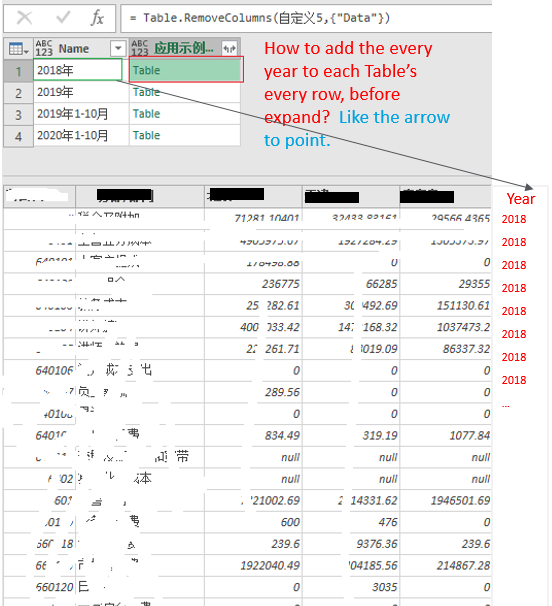The width and height of the screenshot is (552, 606).
Task: Click the preview value 476
Action: (x=388, y=522)
